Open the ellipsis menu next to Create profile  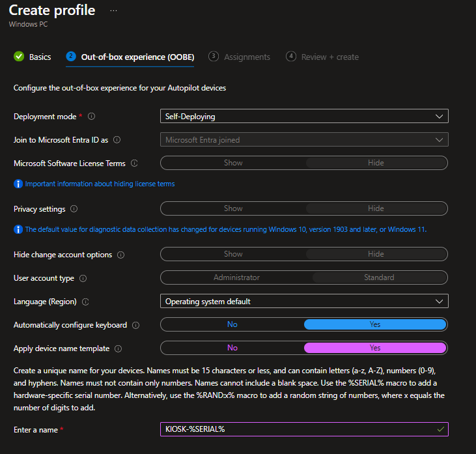(x=113, y=11)
